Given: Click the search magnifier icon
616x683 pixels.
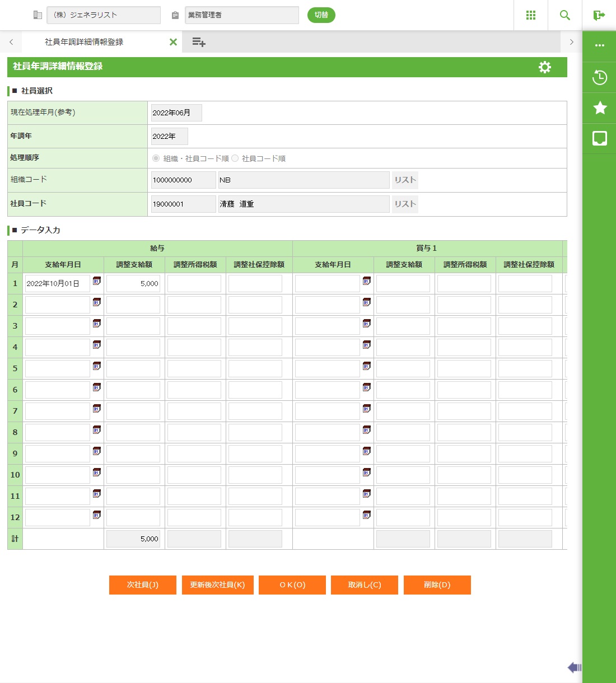Looking at the screenshot, I should 565,15.
